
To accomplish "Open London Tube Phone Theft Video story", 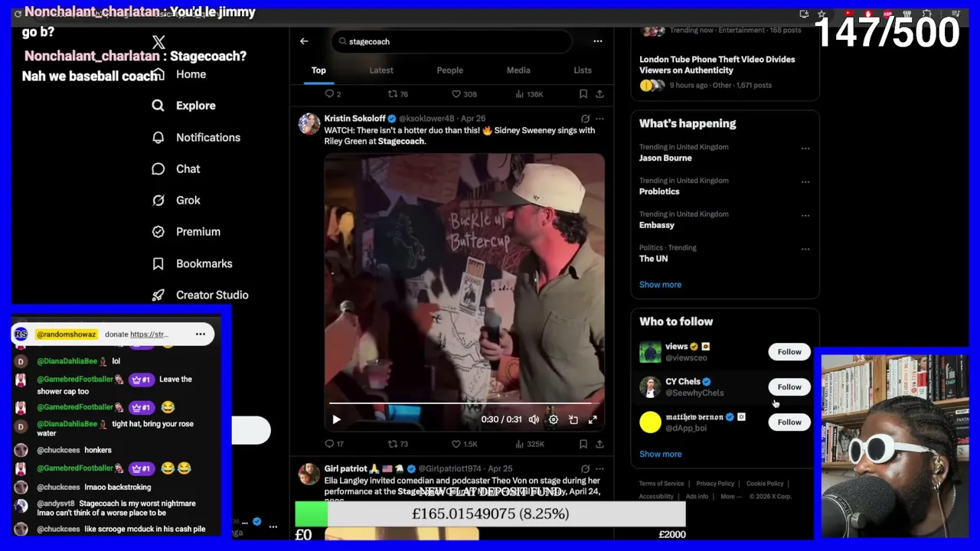I will point(717,65).
